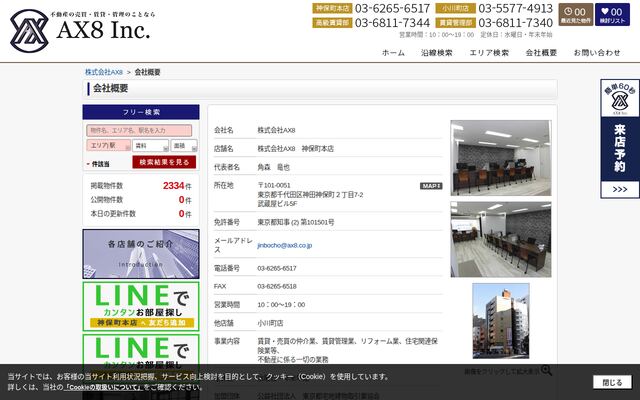Open the 面積 dropdown
Image resolution: width=640 pixels, height=400 pixels.
tap(184, 145)
